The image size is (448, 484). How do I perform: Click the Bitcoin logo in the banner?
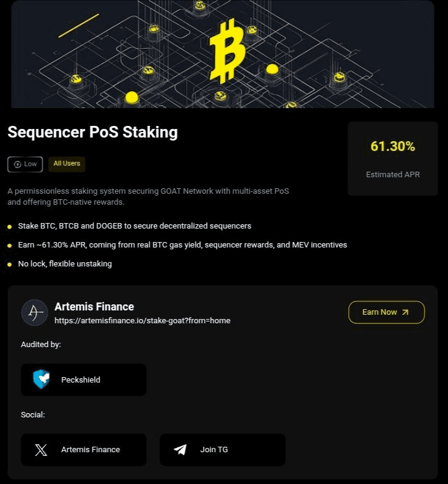tap(227, 51)
